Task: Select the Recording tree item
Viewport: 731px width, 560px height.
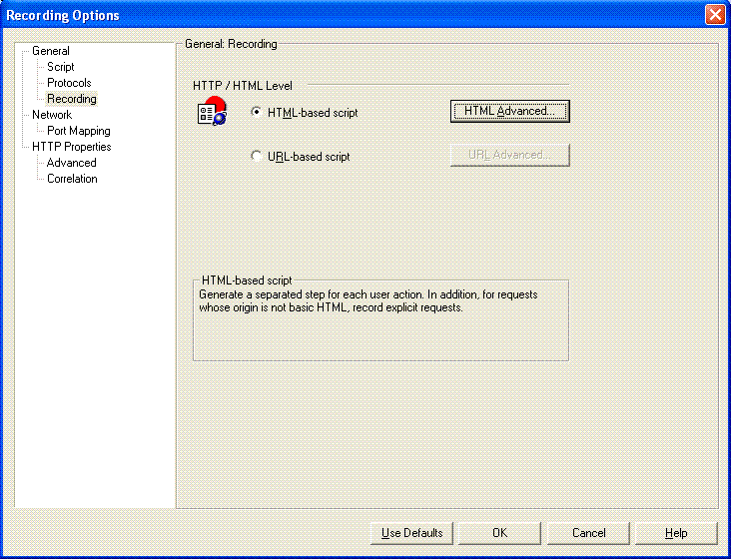Action: [72, 99]
